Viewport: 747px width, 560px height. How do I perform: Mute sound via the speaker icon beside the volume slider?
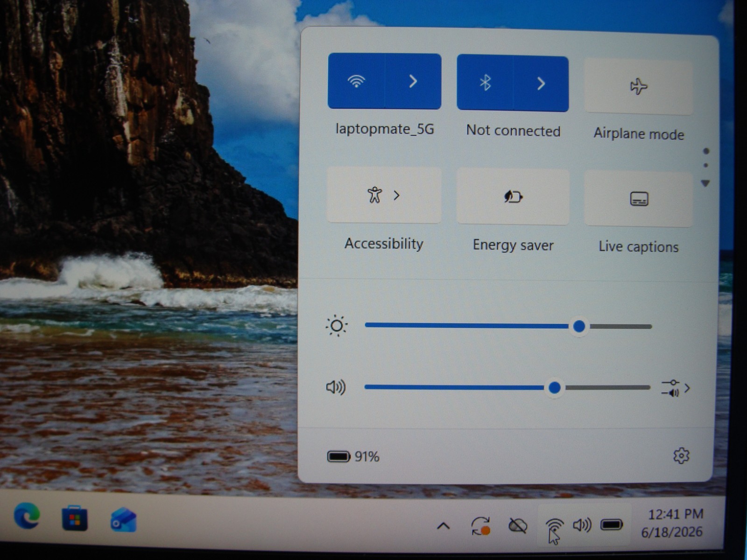(336, 387)
